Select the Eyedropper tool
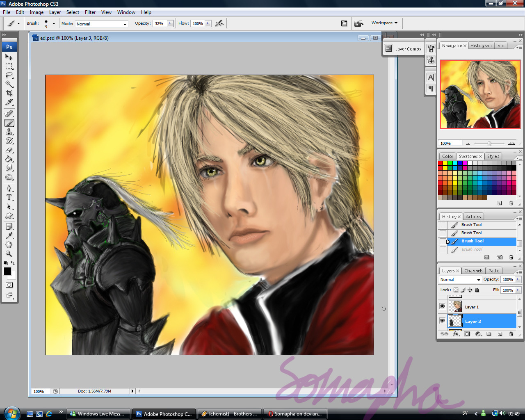 point(9,236)
